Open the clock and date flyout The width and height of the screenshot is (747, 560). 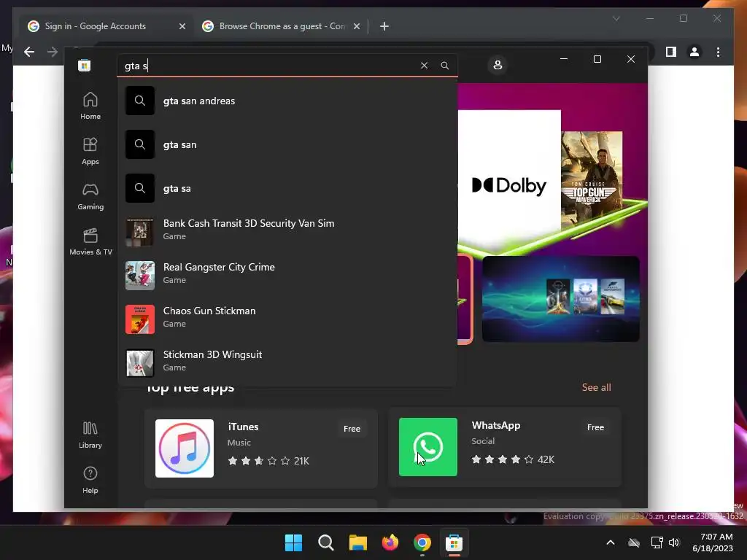click(713, 542)
